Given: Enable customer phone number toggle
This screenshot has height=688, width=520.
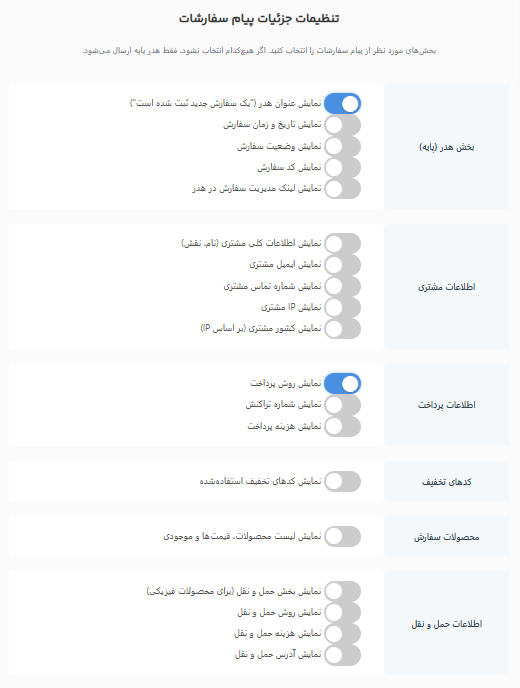Looking at the screenshot, I should tap(342, 286).
